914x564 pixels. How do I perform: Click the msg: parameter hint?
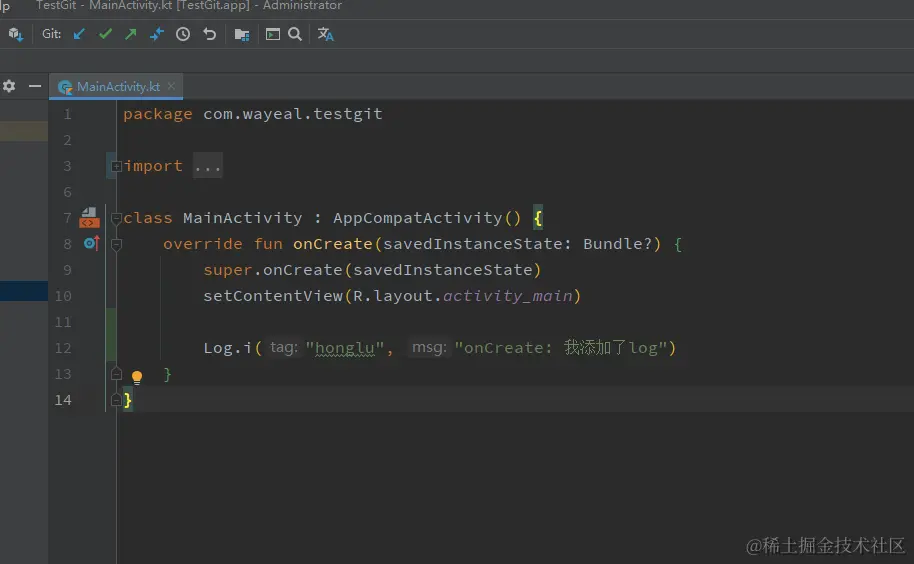coord(429,348)
